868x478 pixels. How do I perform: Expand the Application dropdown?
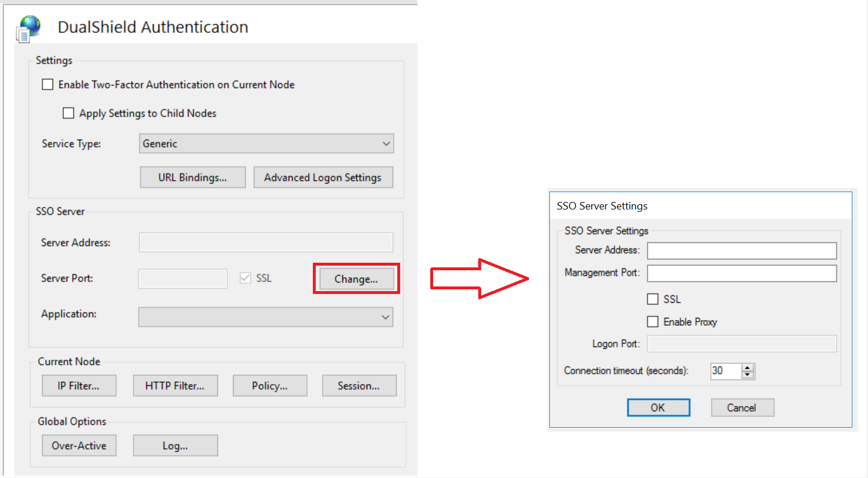point(266,317)
